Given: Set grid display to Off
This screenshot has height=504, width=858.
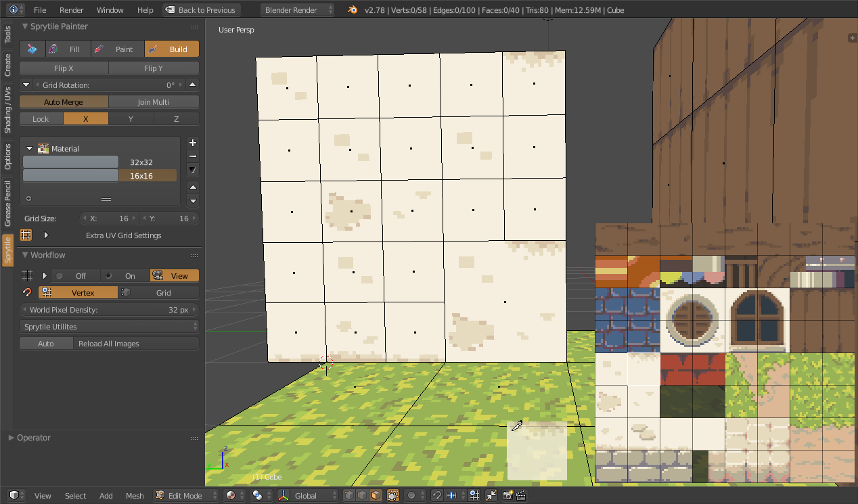Looking at the screenshot, I should [x=76, y=275].
